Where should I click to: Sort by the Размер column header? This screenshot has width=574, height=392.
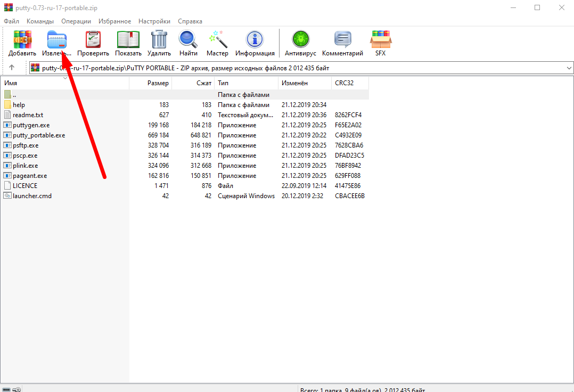(x=151, y=83)
